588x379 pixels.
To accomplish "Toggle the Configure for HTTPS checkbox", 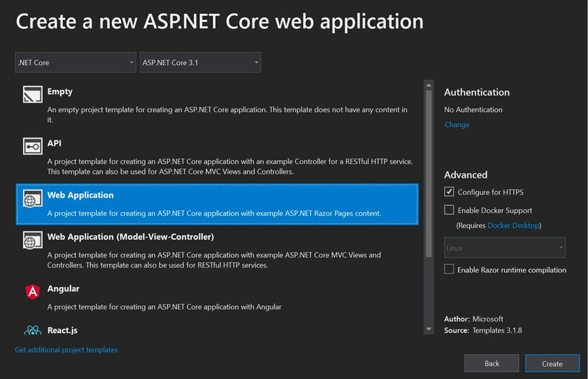I will pos(450,192).
